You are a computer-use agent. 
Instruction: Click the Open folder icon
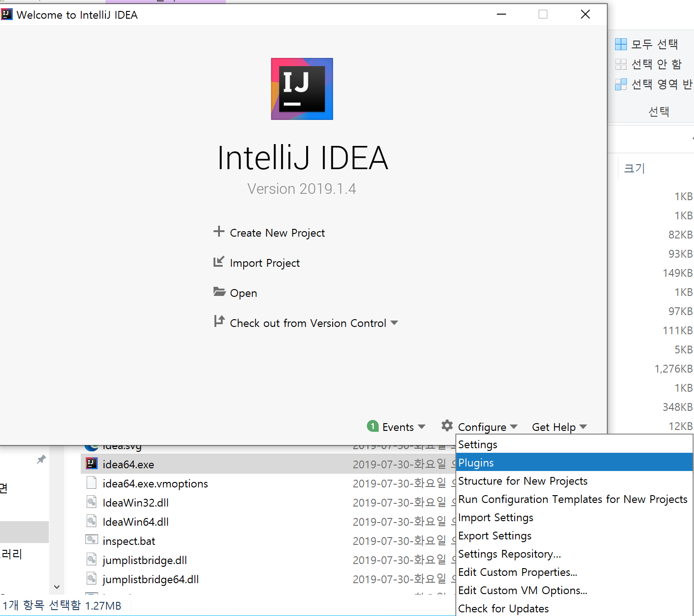tap(219, 292)
